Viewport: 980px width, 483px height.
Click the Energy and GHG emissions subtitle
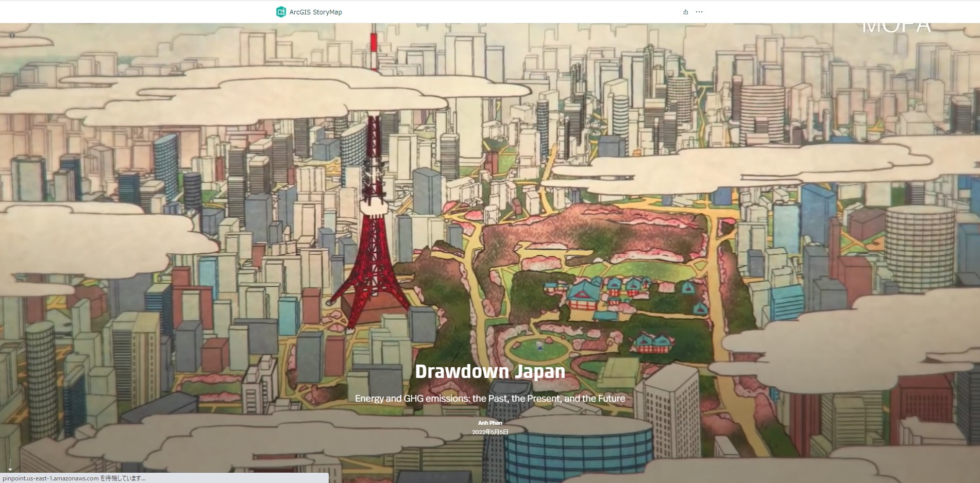(489, 399)
